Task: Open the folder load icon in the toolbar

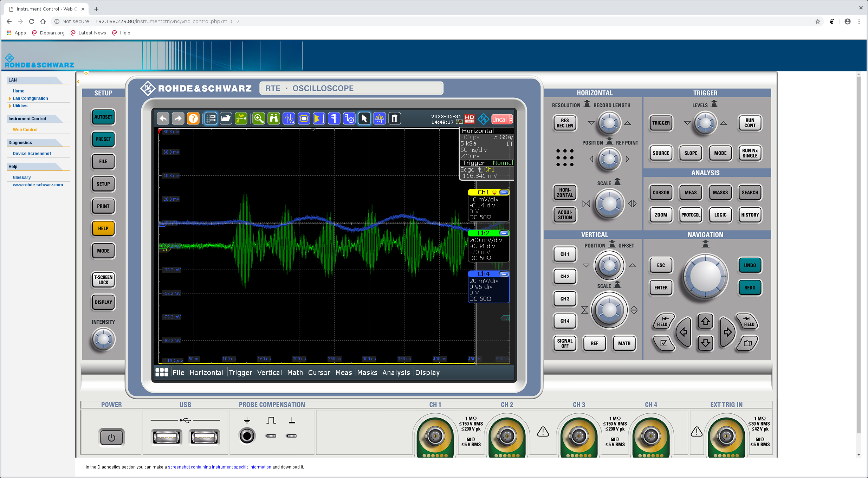Action: (226, 119)
